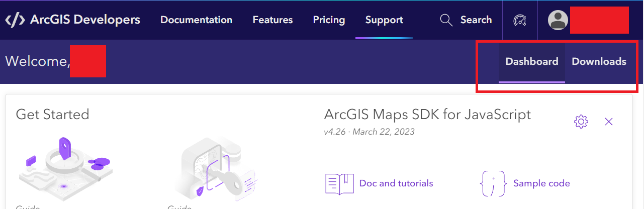
Task: Switch to the Downloads tab
Action: [599, 61]
